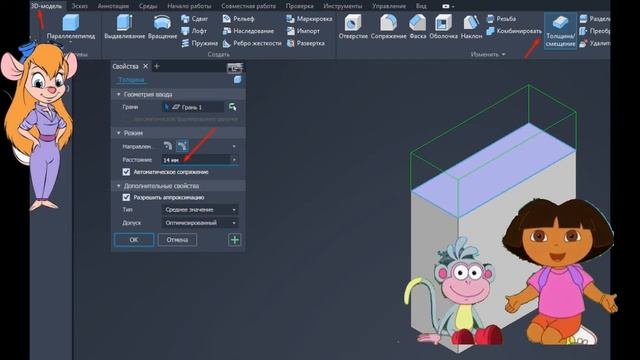Open the Тип dropdown
Image resolution: width=640 pixels, height=360 pixels.
coord(200,210)
